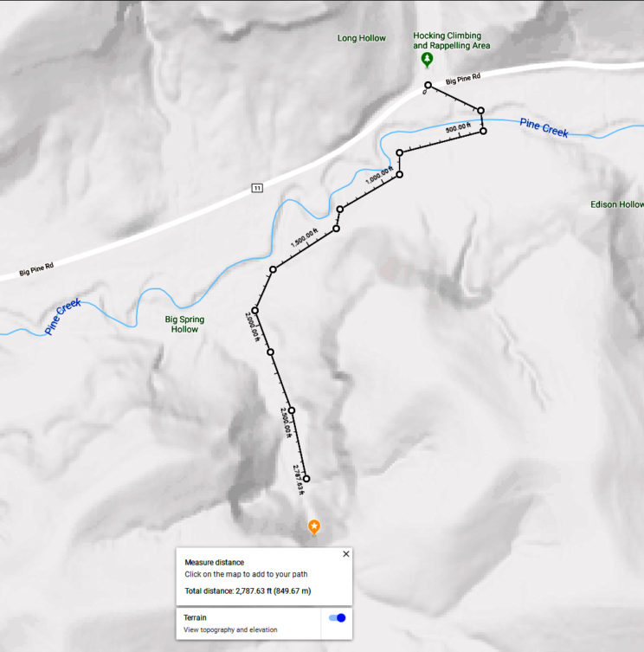Click the Big Spring Hollow label
644x652 pixels.
pos(184,324)
